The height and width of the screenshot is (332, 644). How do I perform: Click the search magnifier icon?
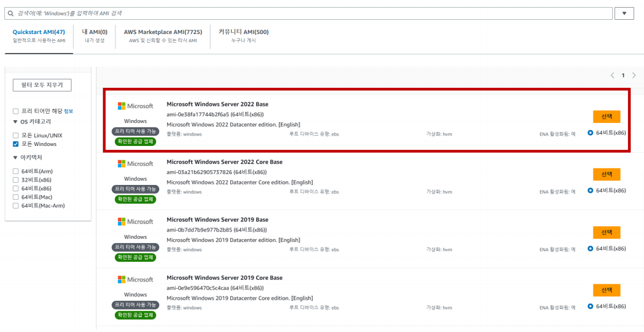coord(10,14)
